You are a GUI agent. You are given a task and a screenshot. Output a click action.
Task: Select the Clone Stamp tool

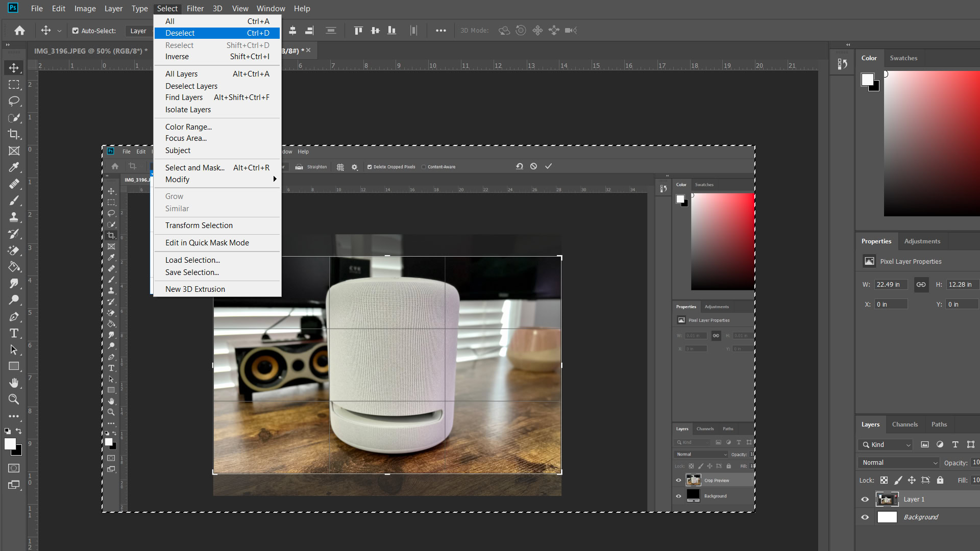[x=14, y=217]
